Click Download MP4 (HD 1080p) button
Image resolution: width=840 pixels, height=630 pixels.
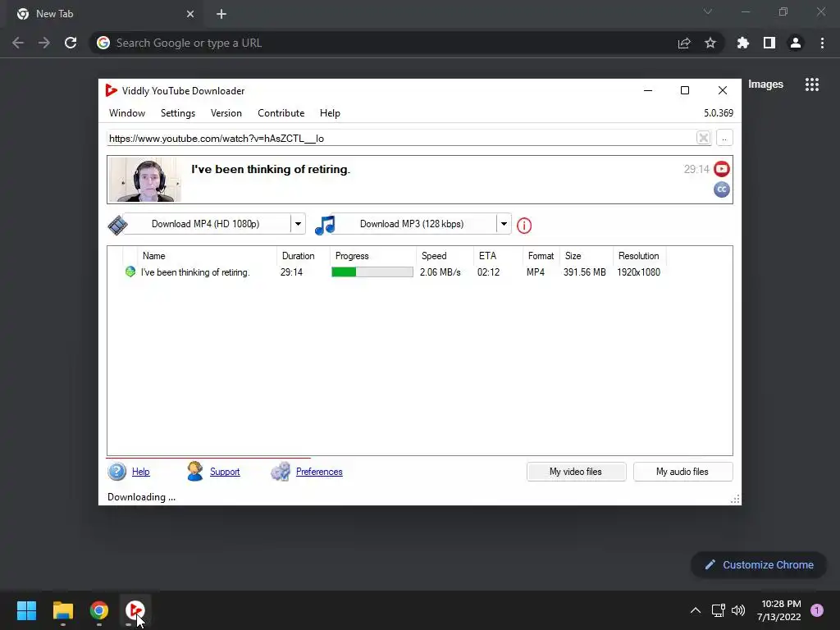(206, 224)
